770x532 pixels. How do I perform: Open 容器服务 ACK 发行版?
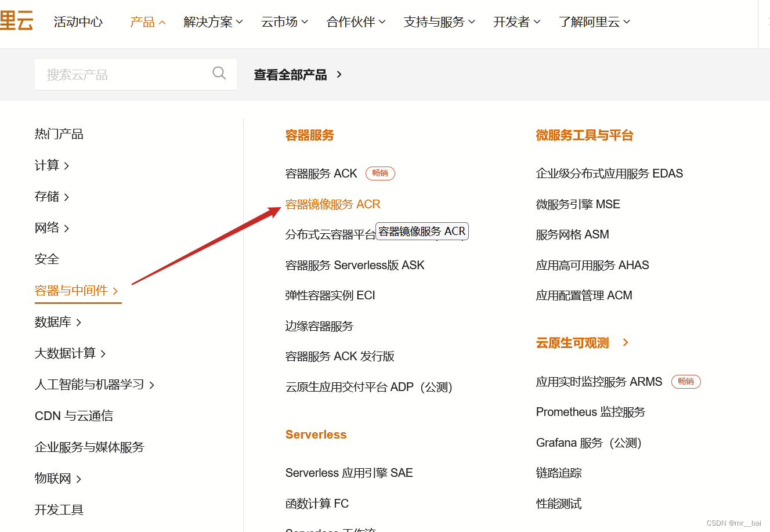340,356
